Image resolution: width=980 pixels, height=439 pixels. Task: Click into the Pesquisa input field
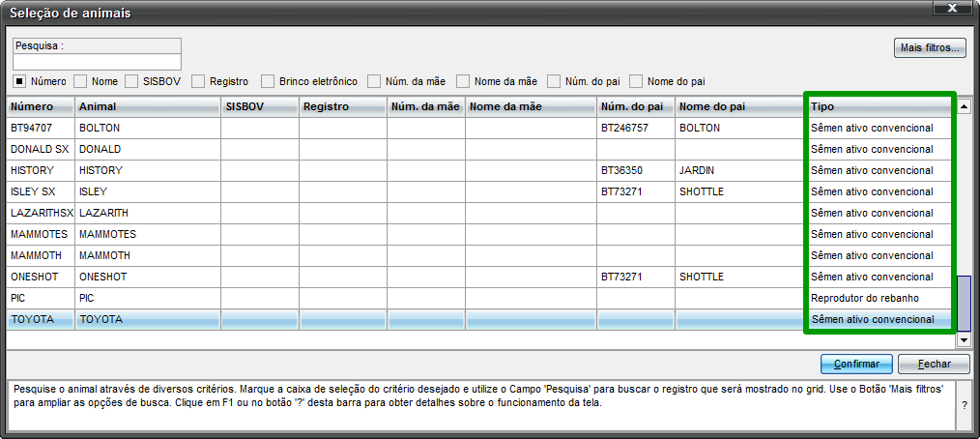pos(97,62)
